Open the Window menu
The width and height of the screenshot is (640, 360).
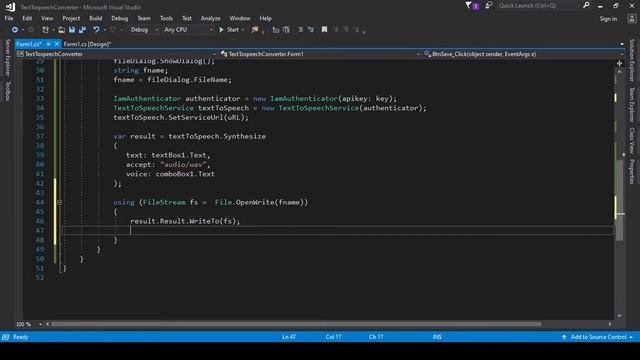click(240, 18)
